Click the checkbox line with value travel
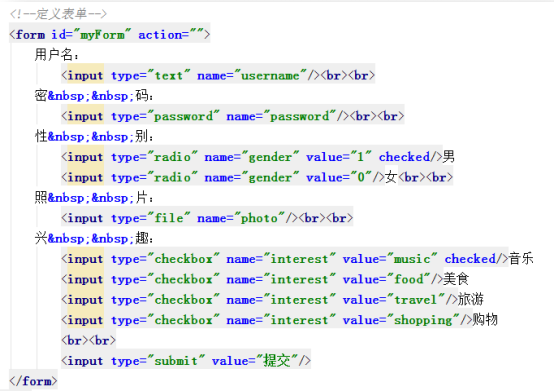554x391 pixels. tap(272, 300)
